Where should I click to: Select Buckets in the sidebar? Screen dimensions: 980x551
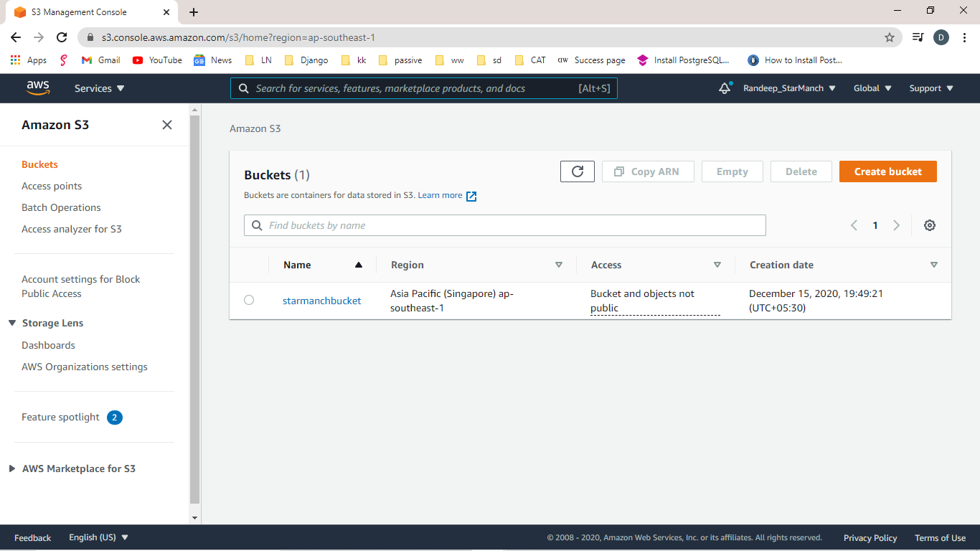(39, 164)
